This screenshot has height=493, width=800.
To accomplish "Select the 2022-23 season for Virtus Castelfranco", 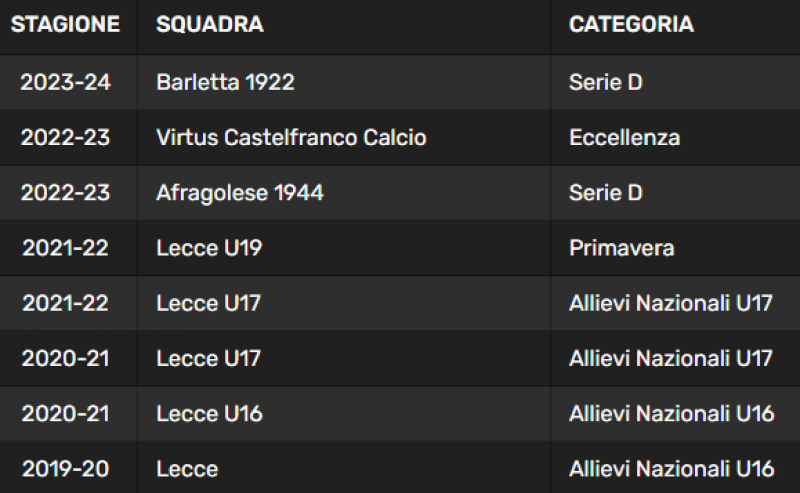I will (x=65, y=137).
